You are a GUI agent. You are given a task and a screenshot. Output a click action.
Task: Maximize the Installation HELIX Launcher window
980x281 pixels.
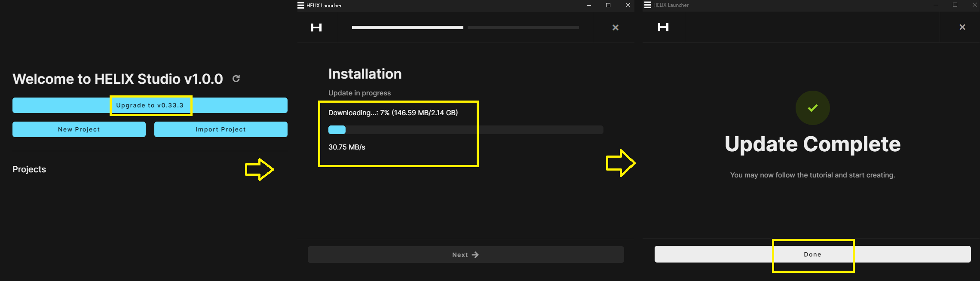pos(608,5)
